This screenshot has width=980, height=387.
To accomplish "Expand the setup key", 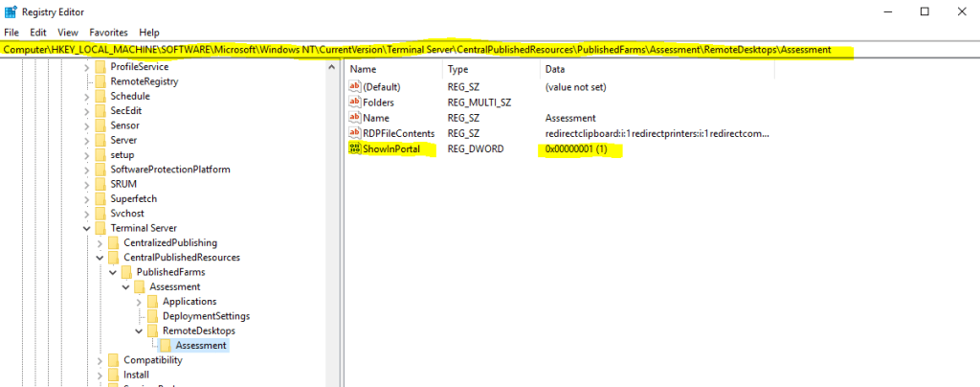I will (x=87, y=155).
